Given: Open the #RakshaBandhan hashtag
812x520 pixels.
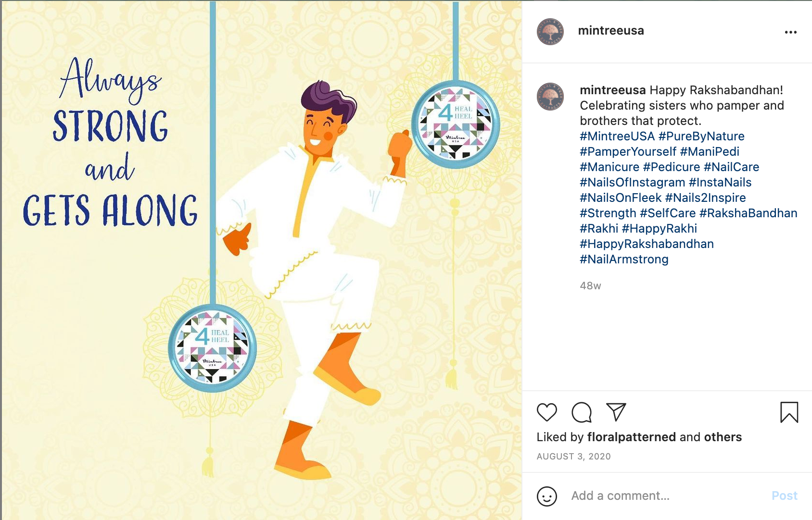Looking at the screenshot, I should (749, 213).
